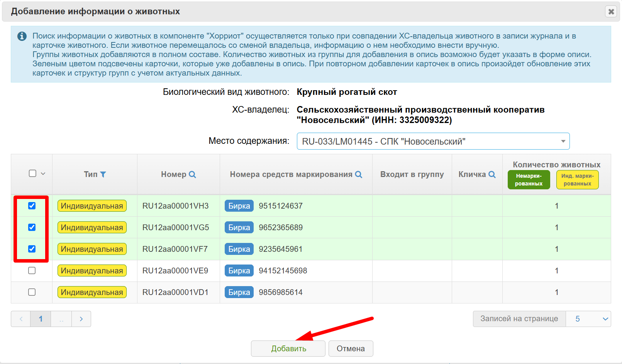Viewport: 622px width, 364px height.
Task: Click the filter icon next to Тип
Action: coord(103,174)
